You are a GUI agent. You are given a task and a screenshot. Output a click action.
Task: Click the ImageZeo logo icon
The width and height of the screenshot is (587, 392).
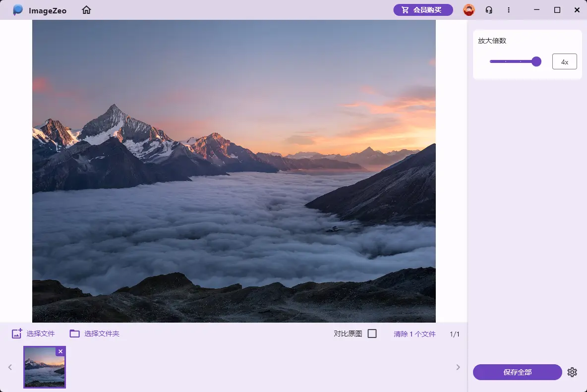pyautogui.click(x=18, y=10)
